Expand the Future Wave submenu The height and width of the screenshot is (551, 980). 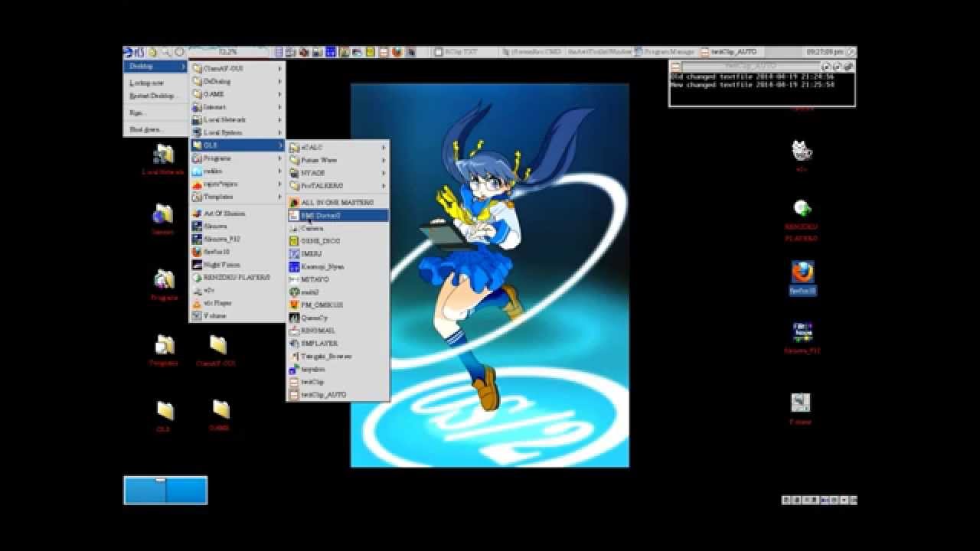(338, 160)
